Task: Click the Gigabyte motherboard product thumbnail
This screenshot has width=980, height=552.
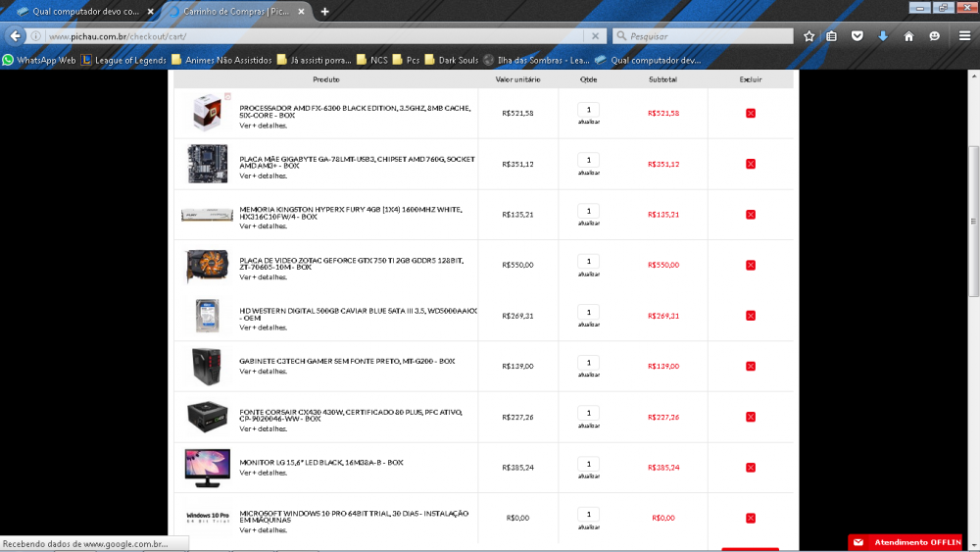Action: 208,164
